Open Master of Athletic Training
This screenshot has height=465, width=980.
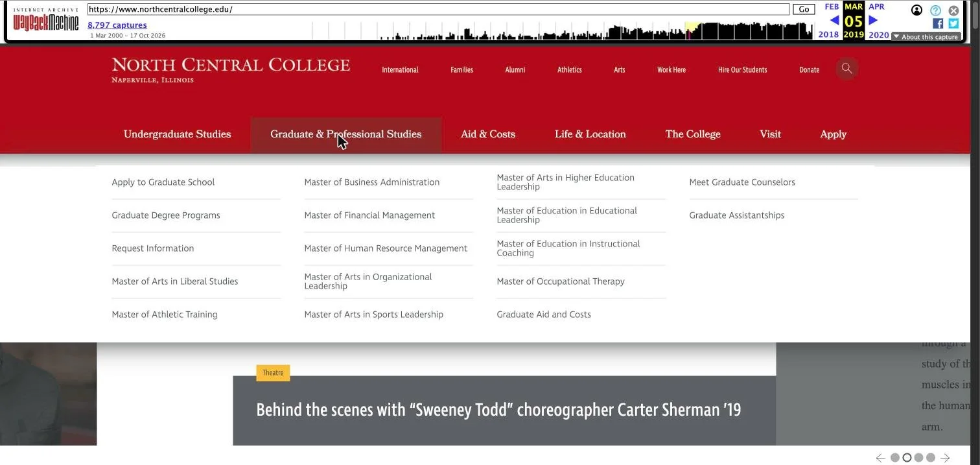[x=165, y=315]
